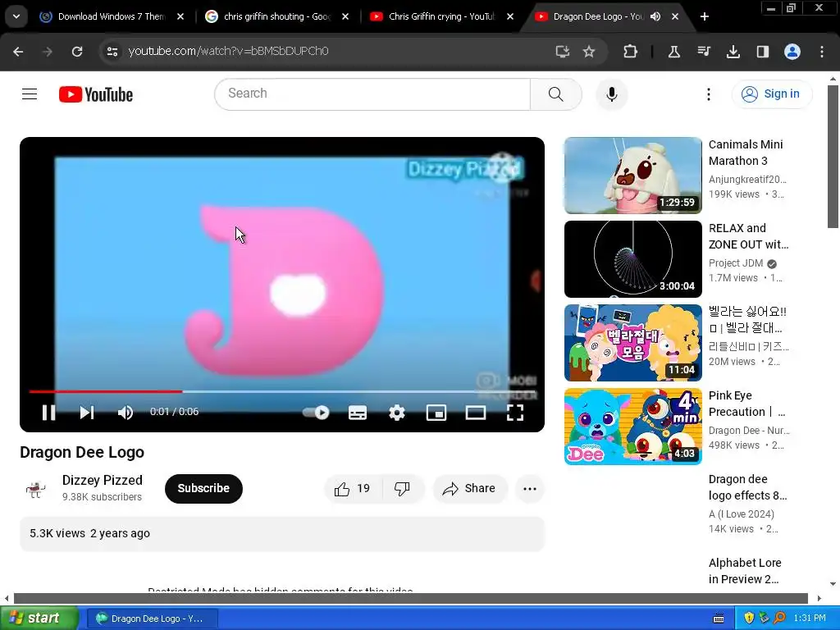Image resolution: width=840 pixels, height=630 pixels.
Task: Focus the YouTube Search field
Action: 373,94
